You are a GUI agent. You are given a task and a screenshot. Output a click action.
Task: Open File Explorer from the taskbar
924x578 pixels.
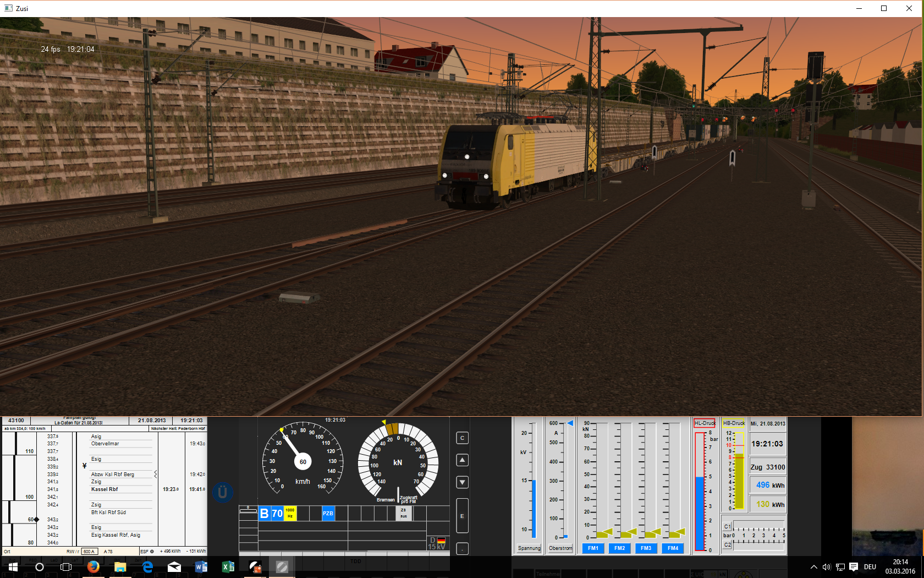pyautogui.click(x=120, y=567)
